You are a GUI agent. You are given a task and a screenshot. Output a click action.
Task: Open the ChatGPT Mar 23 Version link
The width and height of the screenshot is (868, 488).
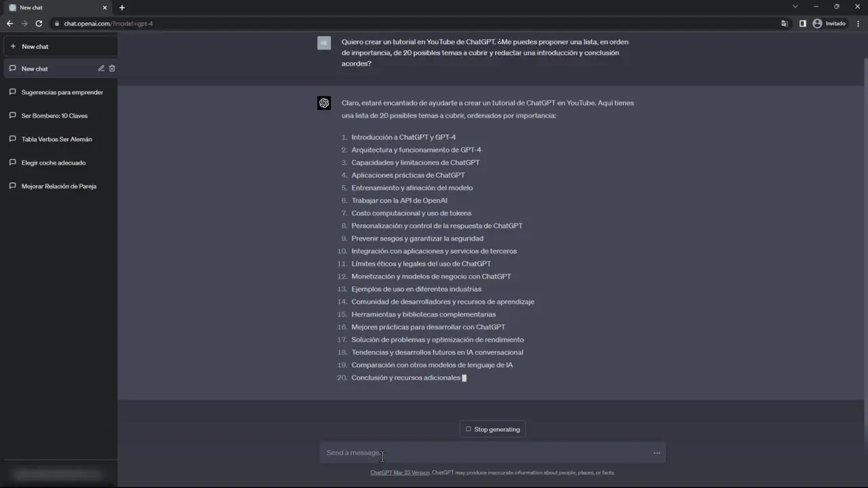click(x=399, y=472)
